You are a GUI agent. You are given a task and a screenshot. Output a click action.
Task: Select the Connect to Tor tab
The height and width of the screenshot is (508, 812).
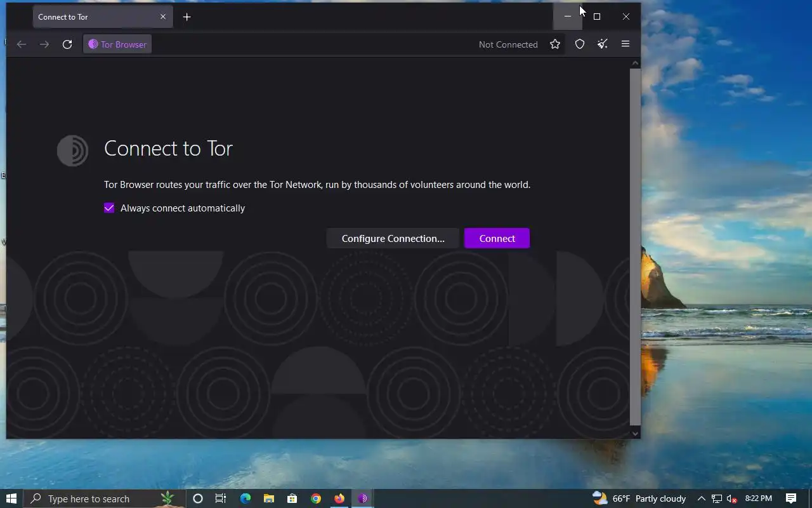[103, 17]
